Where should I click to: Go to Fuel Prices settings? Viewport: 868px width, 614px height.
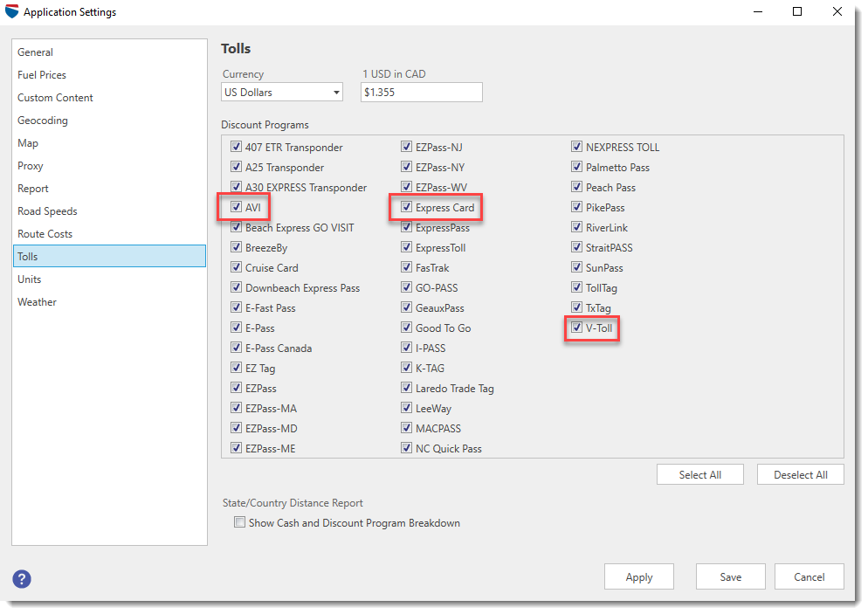(110, 75)
